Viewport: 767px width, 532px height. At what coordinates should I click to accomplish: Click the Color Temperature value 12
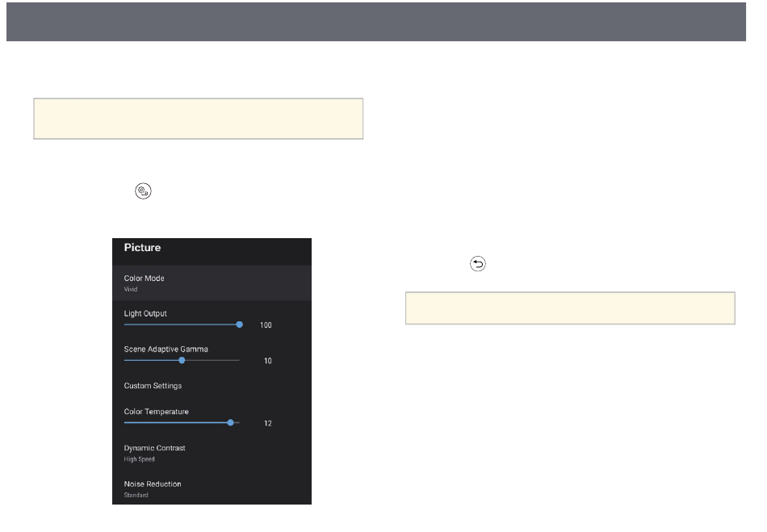(x=267, y=423)
